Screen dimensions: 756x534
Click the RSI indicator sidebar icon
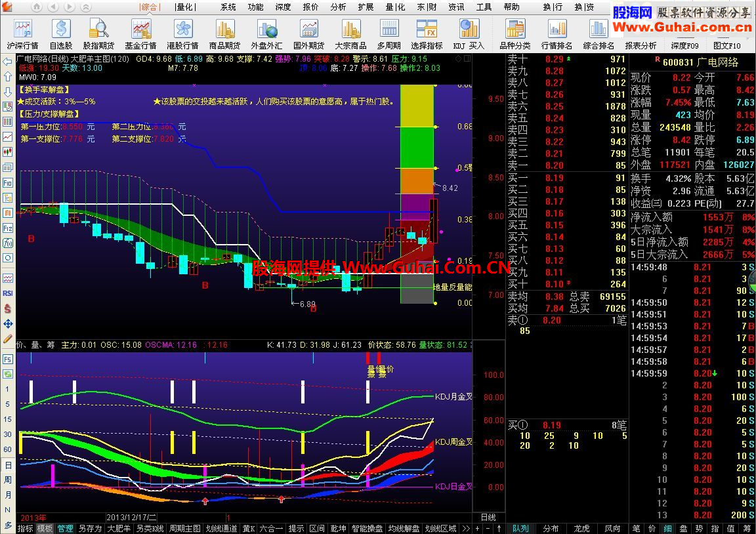[x=7, y=293]
